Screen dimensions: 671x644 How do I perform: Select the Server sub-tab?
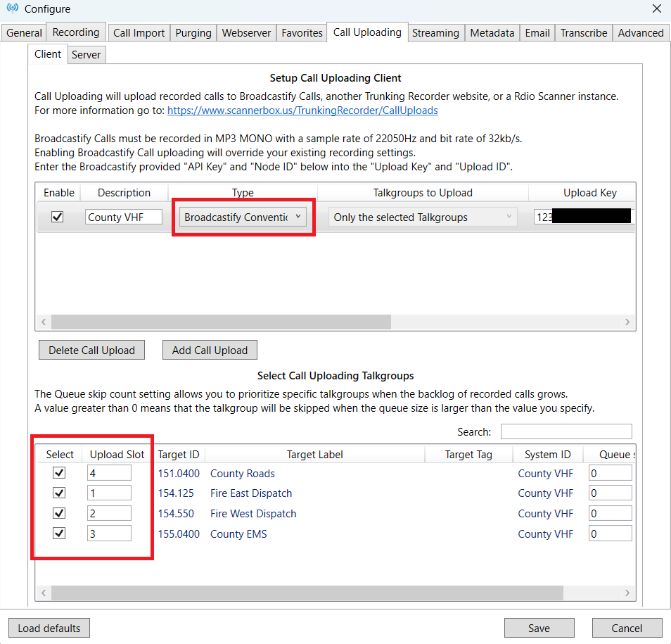point(87,55)
